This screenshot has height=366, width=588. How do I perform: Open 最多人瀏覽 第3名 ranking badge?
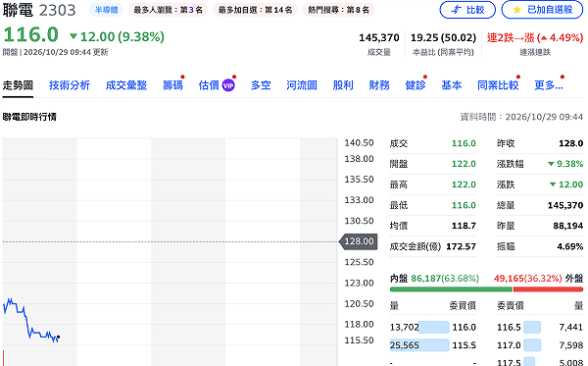pos(168,10)
